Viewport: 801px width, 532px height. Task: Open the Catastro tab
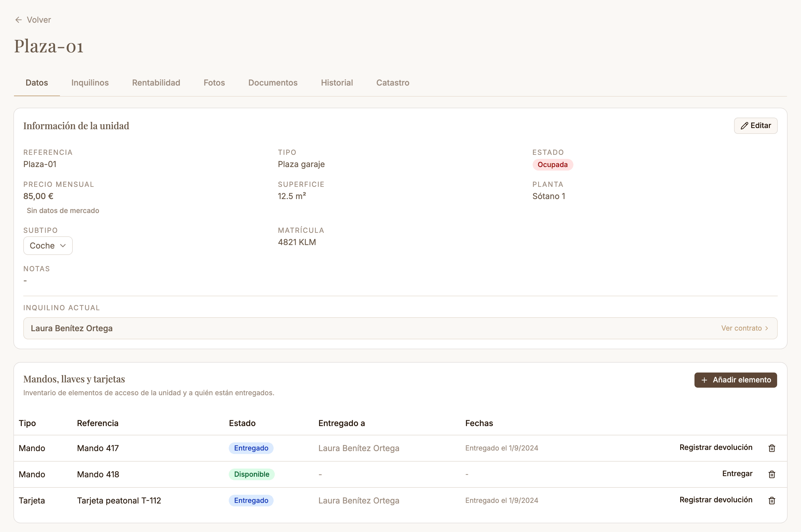[x=393, y=82]
